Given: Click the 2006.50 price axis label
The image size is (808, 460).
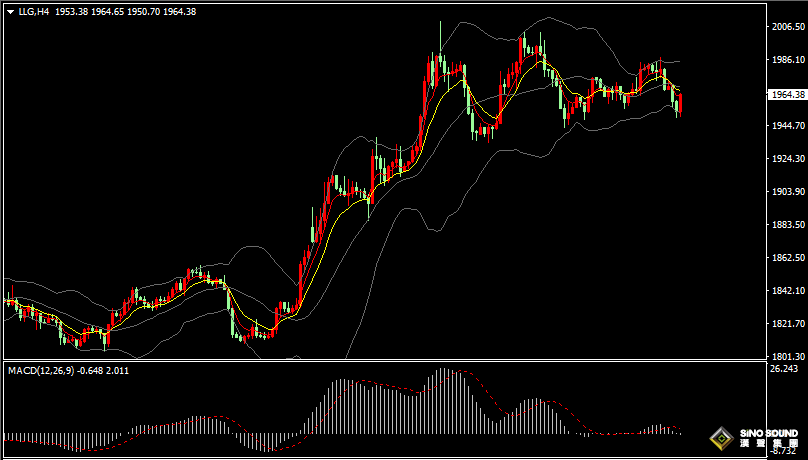Looking at the screenshot, I should tap(786, 28).
